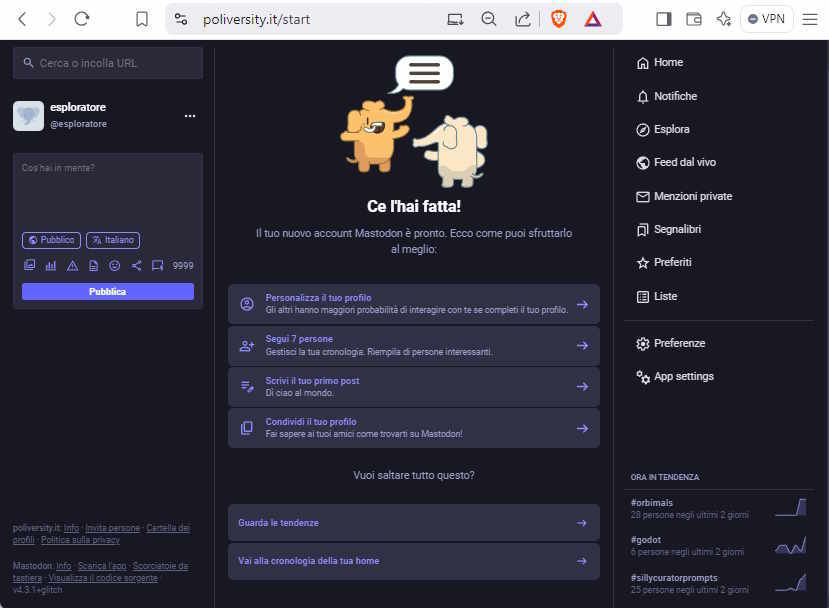The width and height of the screenshot is (829, 608).
Task: Open the Pubblico visibility dropdown
Action: click(x=51, y=240)
